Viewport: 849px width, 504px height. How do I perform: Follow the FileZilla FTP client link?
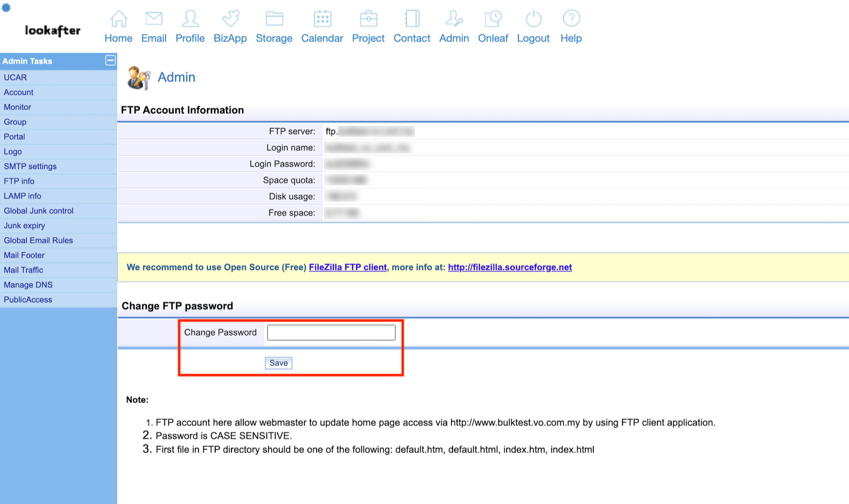tap(348, 267)
